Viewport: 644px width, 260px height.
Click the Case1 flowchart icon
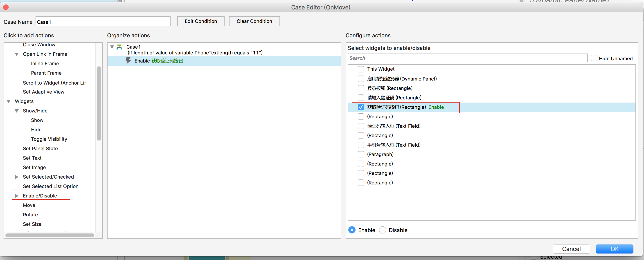119,47
